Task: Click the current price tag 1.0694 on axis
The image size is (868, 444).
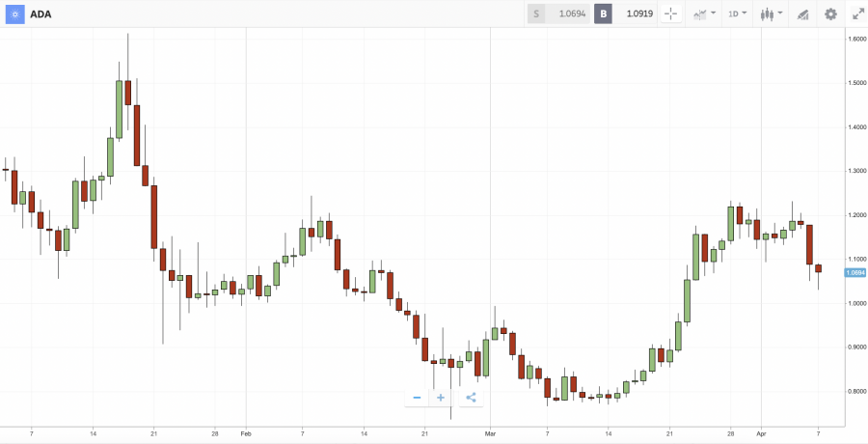Action: coord(855,272)
